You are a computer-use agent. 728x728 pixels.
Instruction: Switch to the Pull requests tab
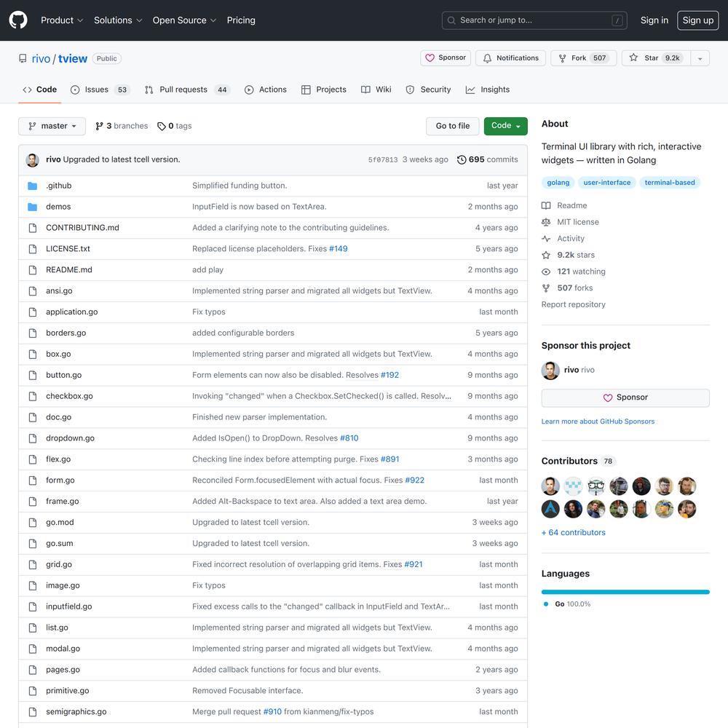tap(188, 90)
